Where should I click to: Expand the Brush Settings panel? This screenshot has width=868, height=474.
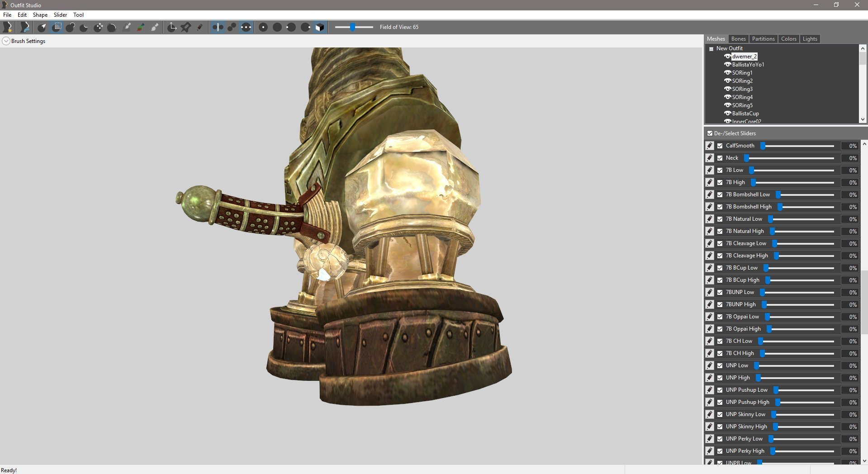[x=6, y=41]
